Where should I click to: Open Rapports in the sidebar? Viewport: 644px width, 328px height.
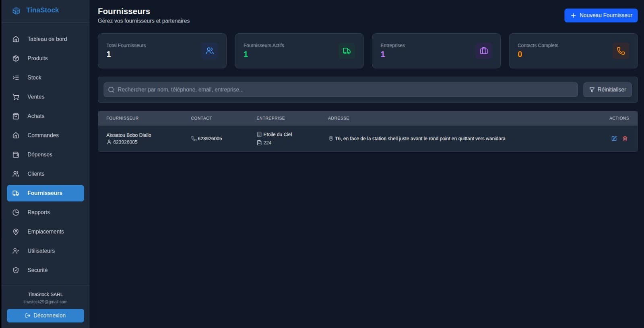[45, 213]
